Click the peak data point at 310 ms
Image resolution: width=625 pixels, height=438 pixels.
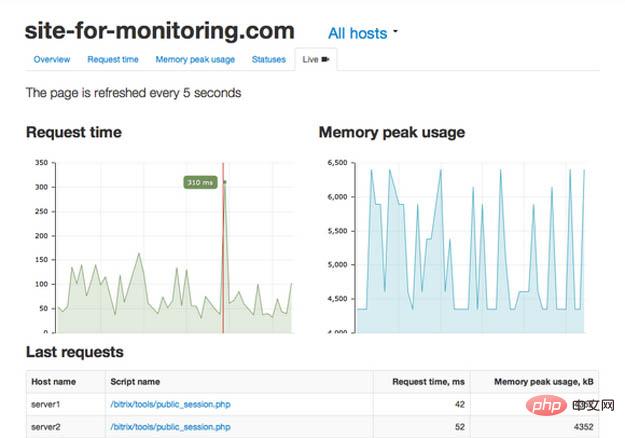[x=225, y=182]
